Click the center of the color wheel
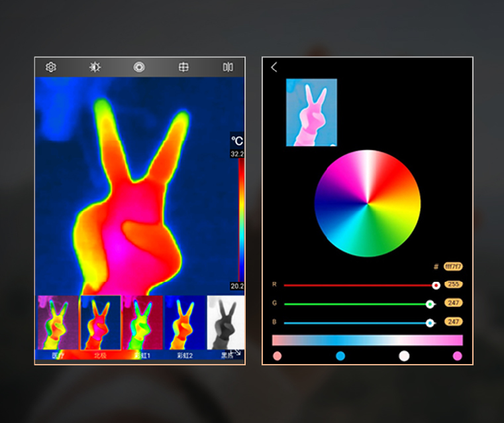The width and height of the screenshot is (504, 423). (x=368, y=204)
